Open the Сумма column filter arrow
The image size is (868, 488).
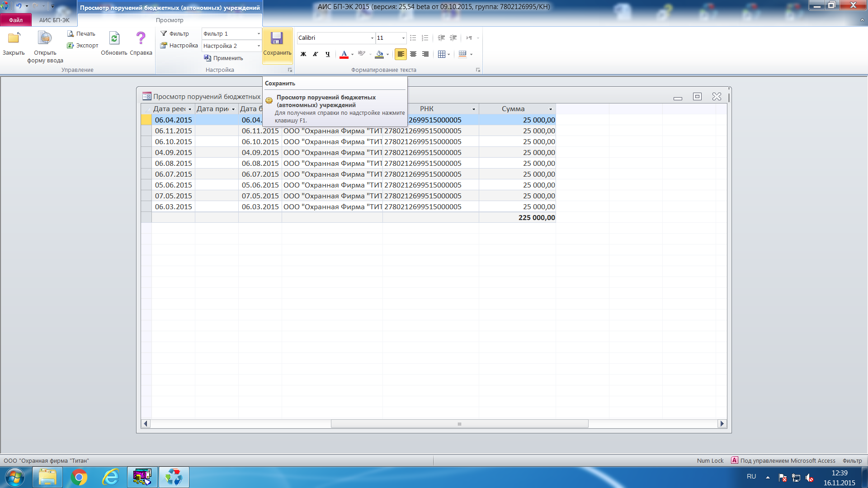[x=551, y=109]
